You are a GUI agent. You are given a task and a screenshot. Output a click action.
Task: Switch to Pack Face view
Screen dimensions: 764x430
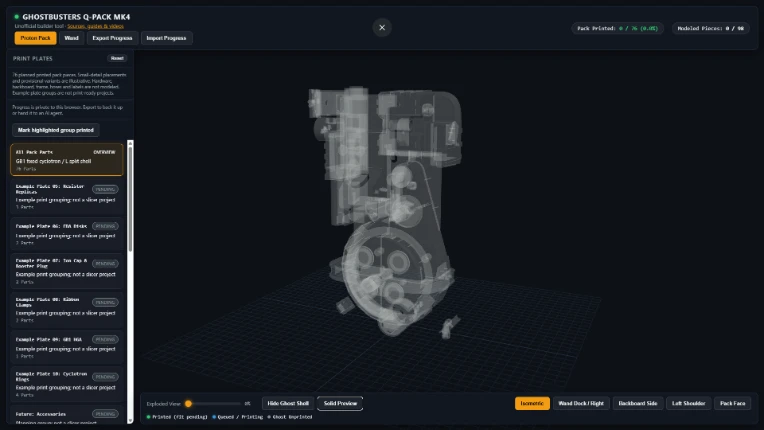(732, 403)
